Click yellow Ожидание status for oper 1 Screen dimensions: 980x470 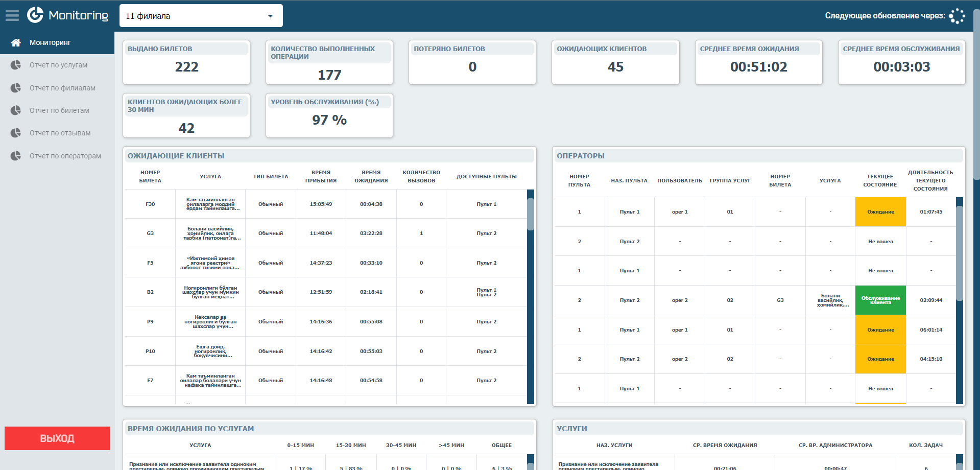pyautogui.click(x=880, y=212)
